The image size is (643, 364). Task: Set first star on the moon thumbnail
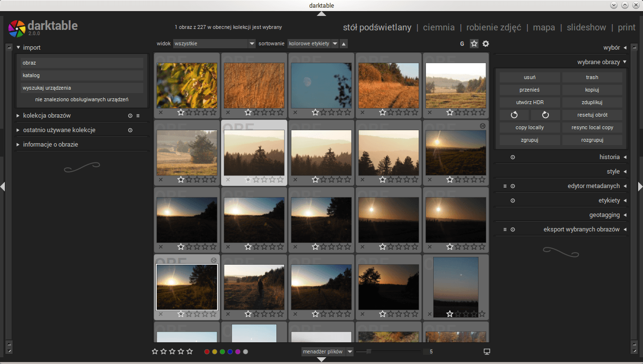point(315,112)
